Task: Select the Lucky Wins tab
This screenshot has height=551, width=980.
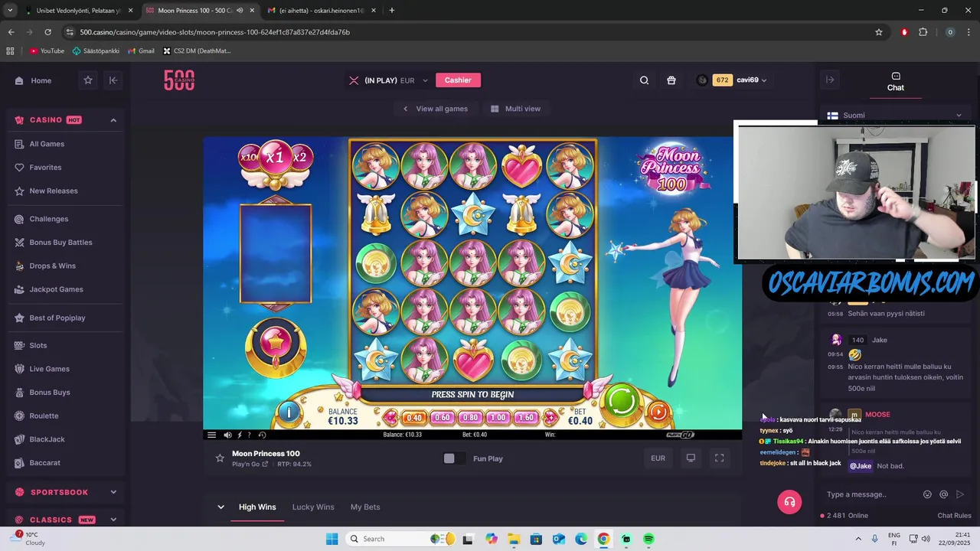Action: coord(313,507)
